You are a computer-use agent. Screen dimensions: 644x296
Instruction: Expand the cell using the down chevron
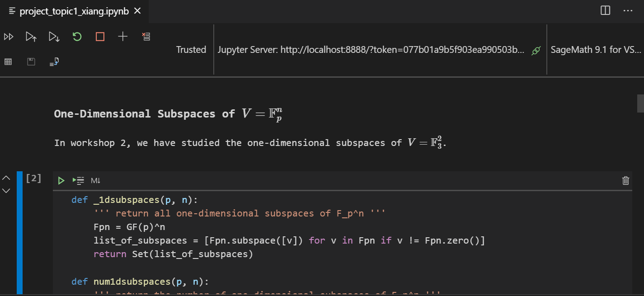(x=6, y=191)
